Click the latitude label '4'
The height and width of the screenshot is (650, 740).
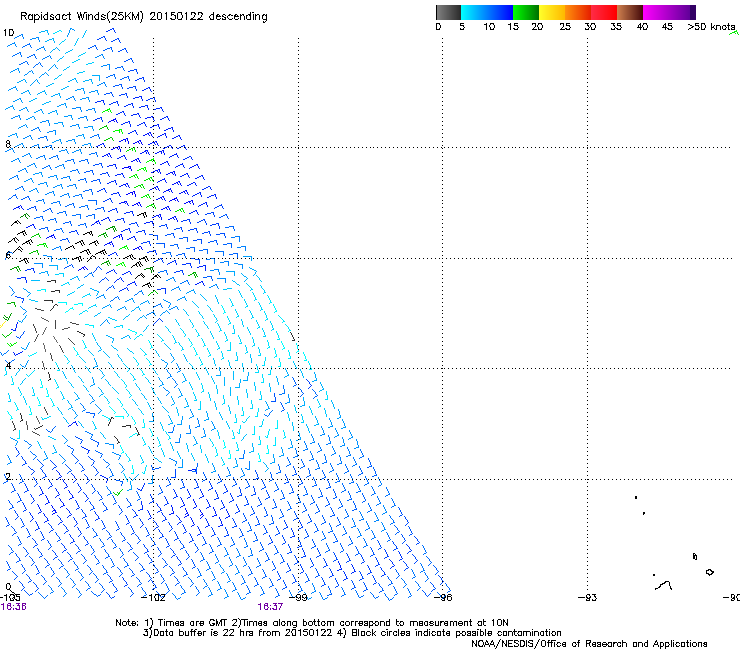(x=8, y=365)
